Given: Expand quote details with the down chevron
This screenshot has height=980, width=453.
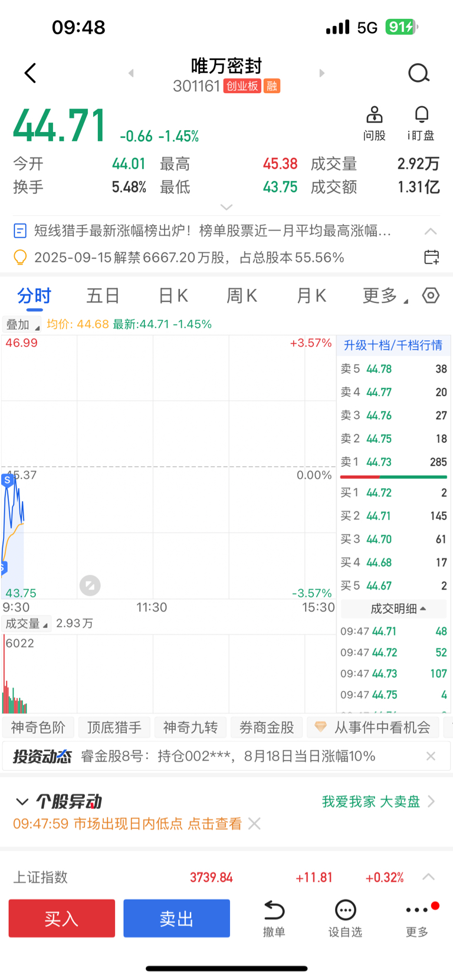Looking at the screenshot, I should click(226, 207).
